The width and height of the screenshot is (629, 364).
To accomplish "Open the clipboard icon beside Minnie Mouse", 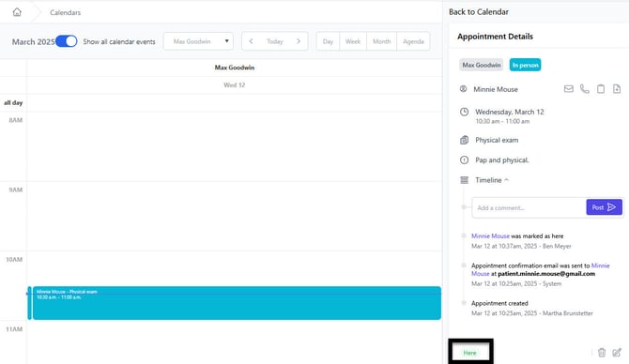I will (601, 89).
